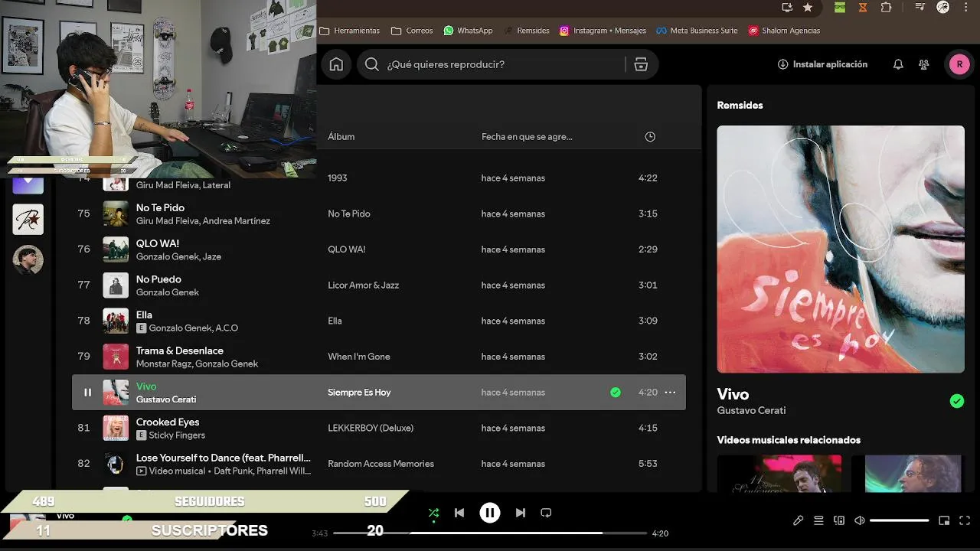980x551 pixels.
Task: Expand the Herramientas bookmarks folder
Action: [x=349, y=31]
